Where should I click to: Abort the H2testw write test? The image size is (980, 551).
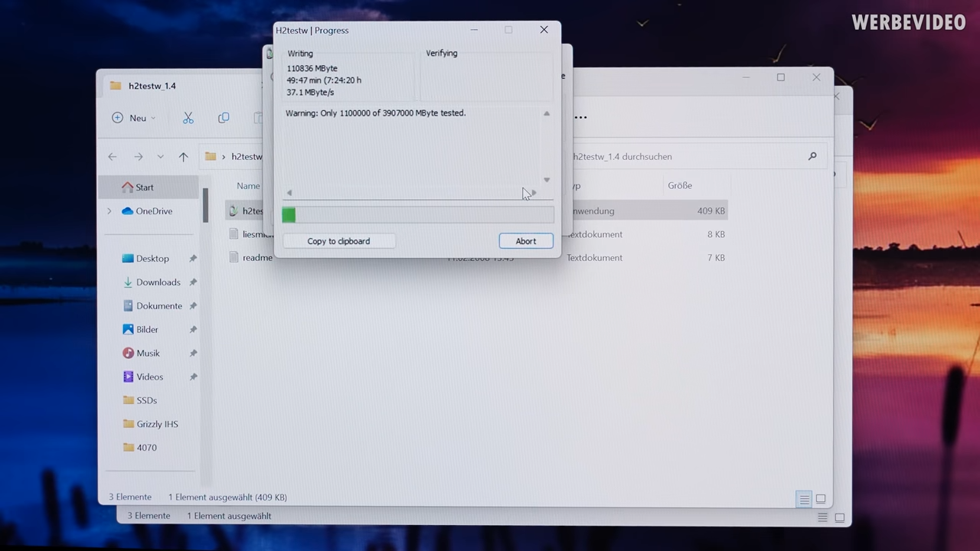pos(525,241)
